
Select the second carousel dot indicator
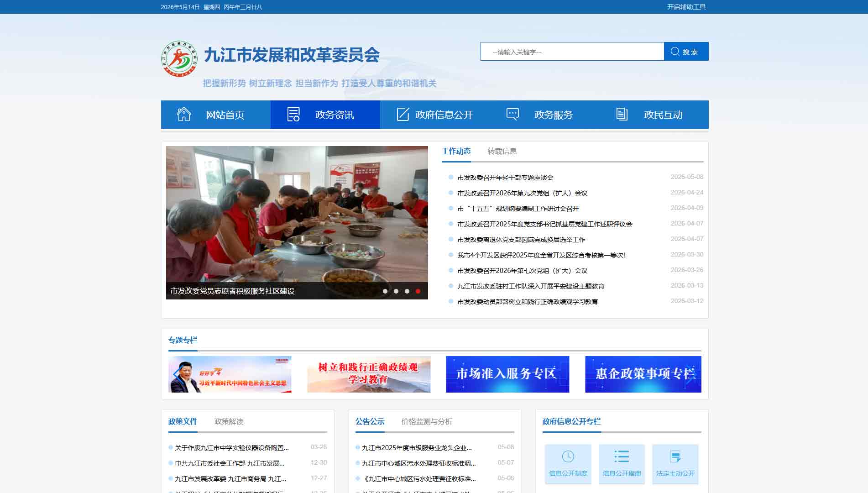tap(396, 291)
